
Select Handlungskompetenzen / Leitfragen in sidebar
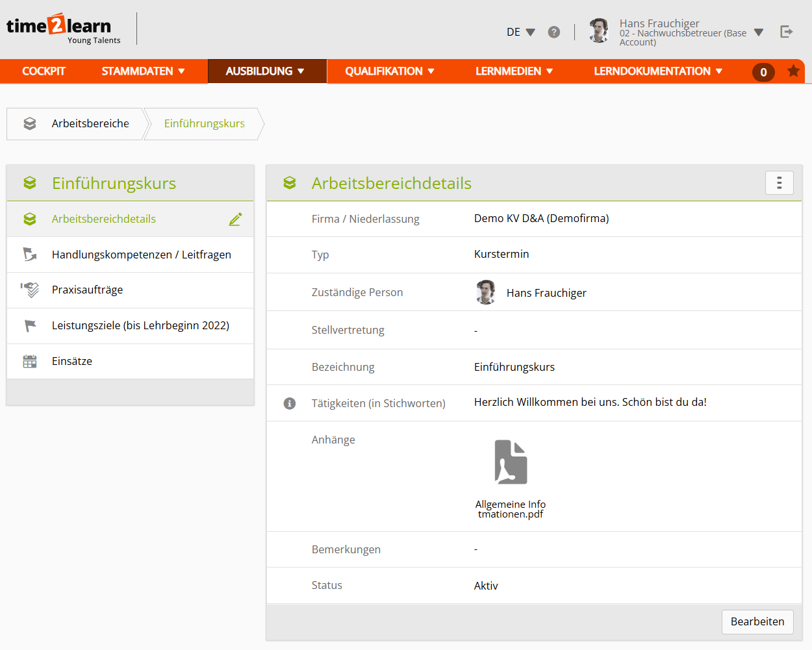click(141, 255)
